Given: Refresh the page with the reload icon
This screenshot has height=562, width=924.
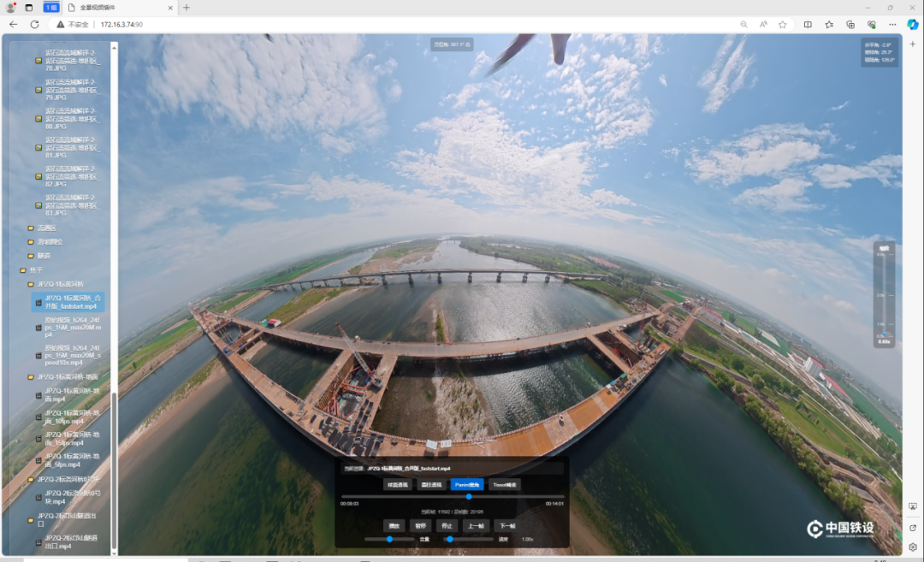Looking at the screenshot, I should [35, 24].
